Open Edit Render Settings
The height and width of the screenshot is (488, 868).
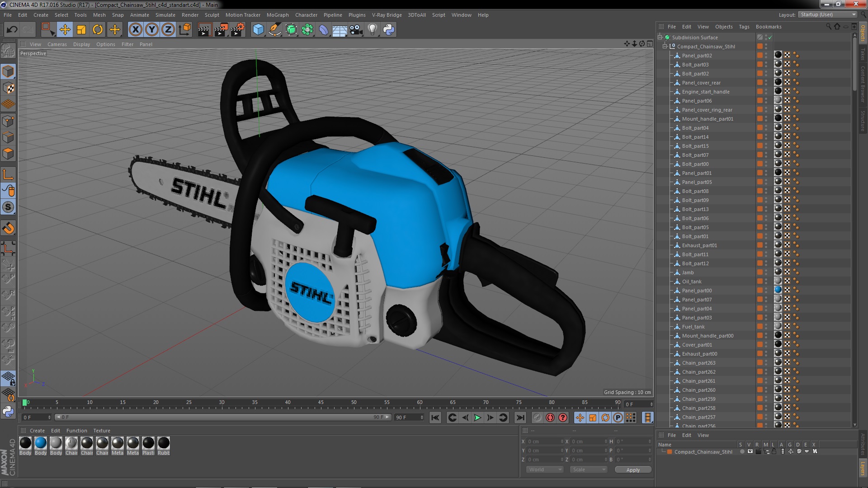238,30
